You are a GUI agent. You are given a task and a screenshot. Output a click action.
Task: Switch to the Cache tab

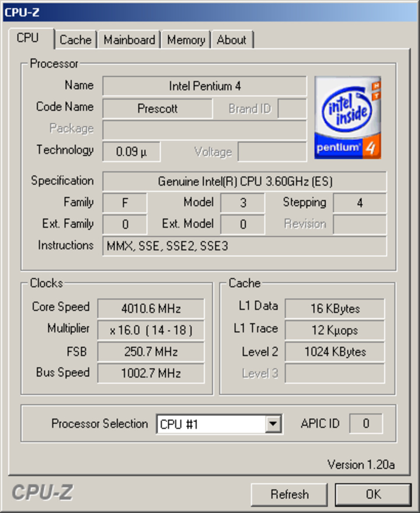(x=75, y=40)
